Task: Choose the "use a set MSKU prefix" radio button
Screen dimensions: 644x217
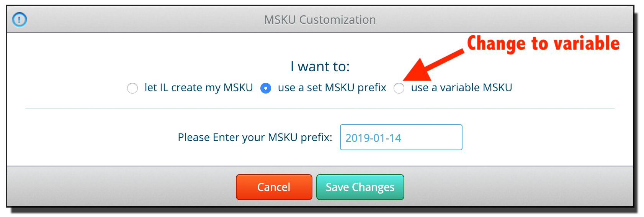Action: 266,88
